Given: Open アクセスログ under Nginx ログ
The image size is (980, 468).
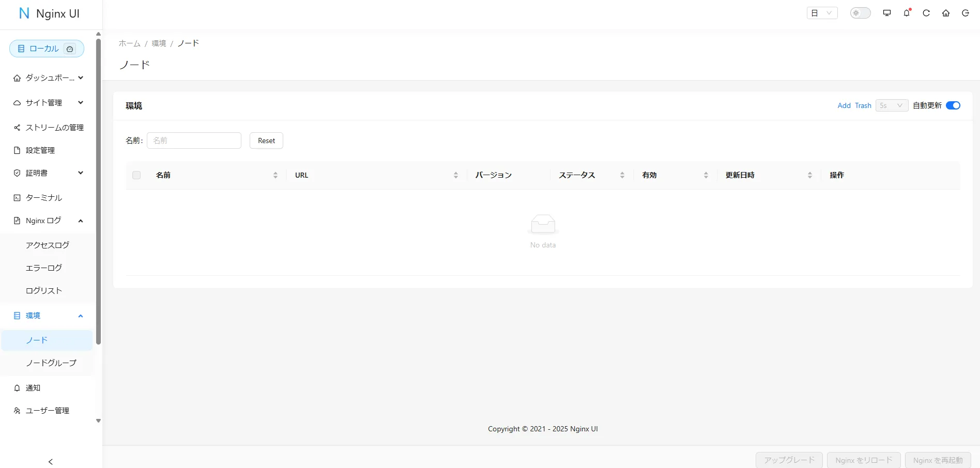Looking at the screenshot, I should 48,245.
